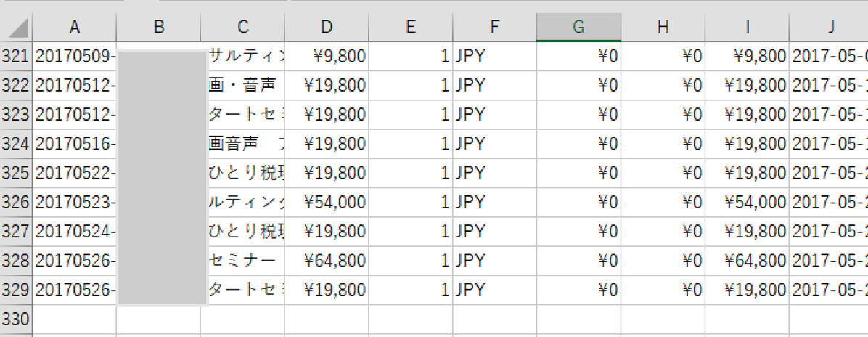
Task: Click the 2017-05 date in row 326
Action: (830, 203)
